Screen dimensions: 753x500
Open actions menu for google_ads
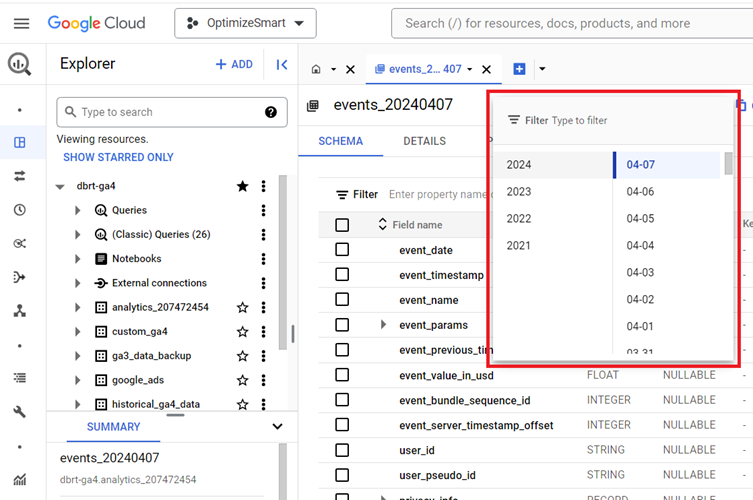(x=263, y=380)
